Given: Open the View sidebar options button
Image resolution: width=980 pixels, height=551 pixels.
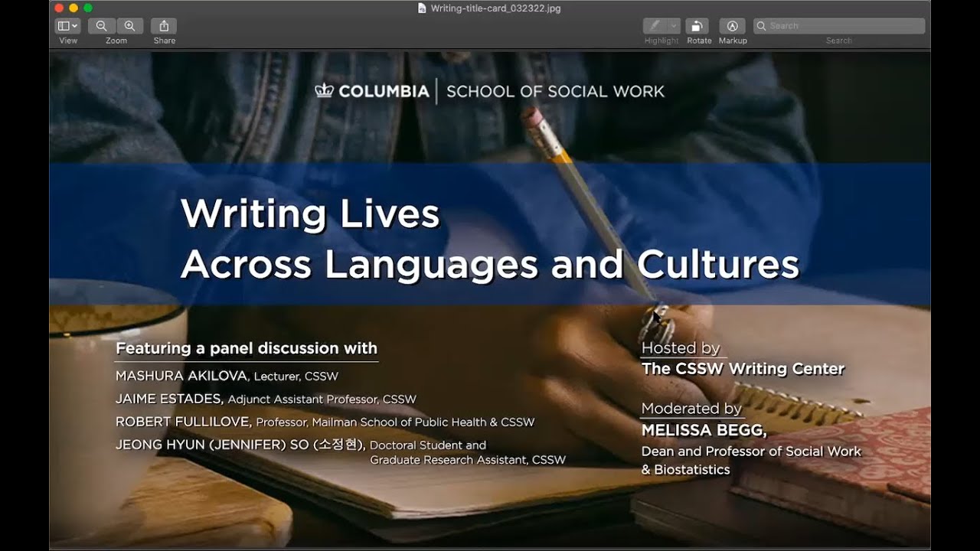Looking at the screenshot, I should coord(68,26).
